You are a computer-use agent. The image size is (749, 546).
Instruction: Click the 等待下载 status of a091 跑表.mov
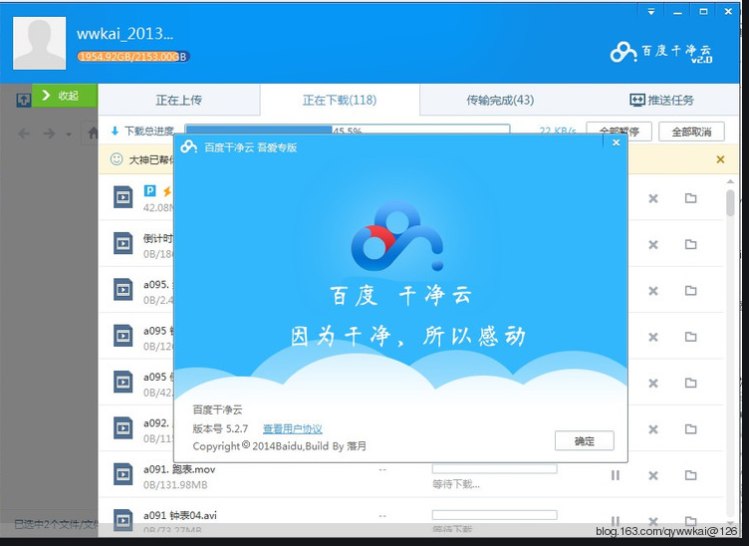click(456, 484)
